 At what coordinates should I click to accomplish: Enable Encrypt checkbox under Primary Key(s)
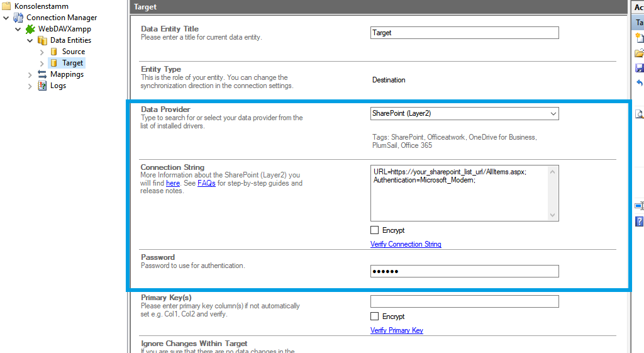[375, 317]
